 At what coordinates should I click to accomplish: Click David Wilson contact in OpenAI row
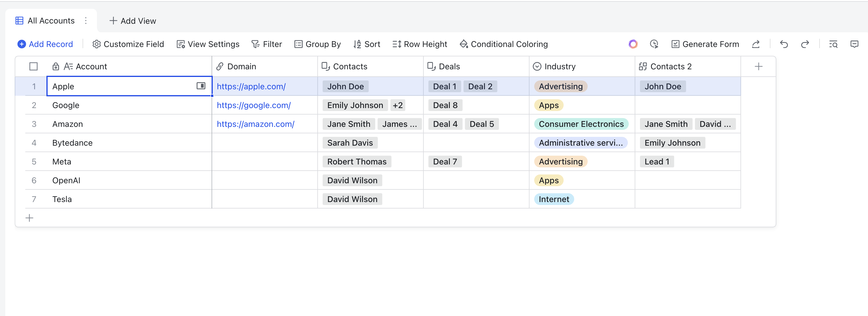tap(352, 180)
